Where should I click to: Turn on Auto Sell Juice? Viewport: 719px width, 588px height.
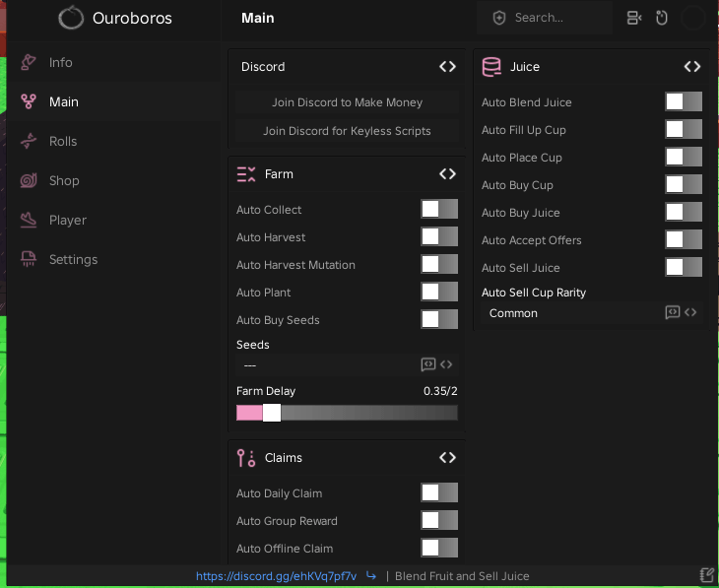(684, 267)
